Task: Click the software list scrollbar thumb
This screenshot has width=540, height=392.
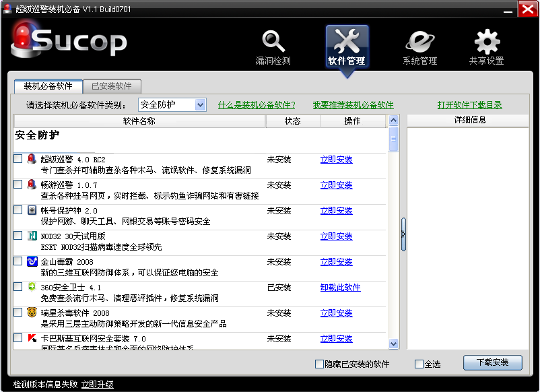Action: [394, 139]
